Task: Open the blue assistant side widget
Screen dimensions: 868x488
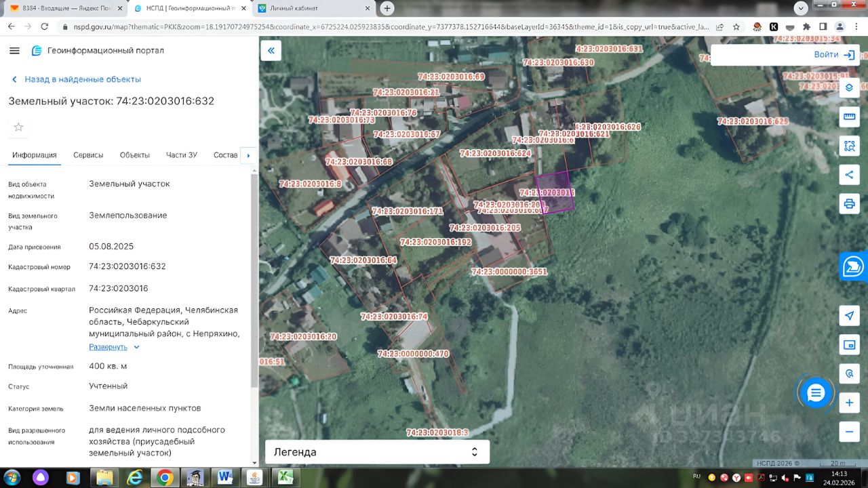Action: [854, 266]
